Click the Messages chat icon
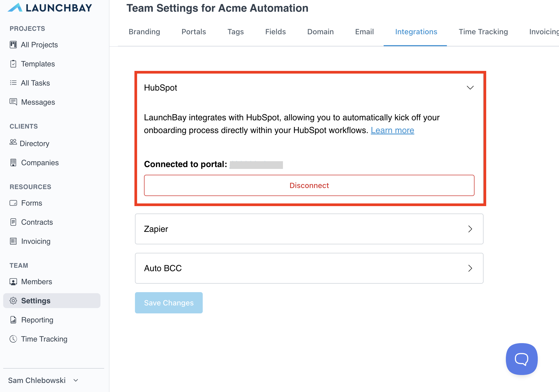 [13, 102]
